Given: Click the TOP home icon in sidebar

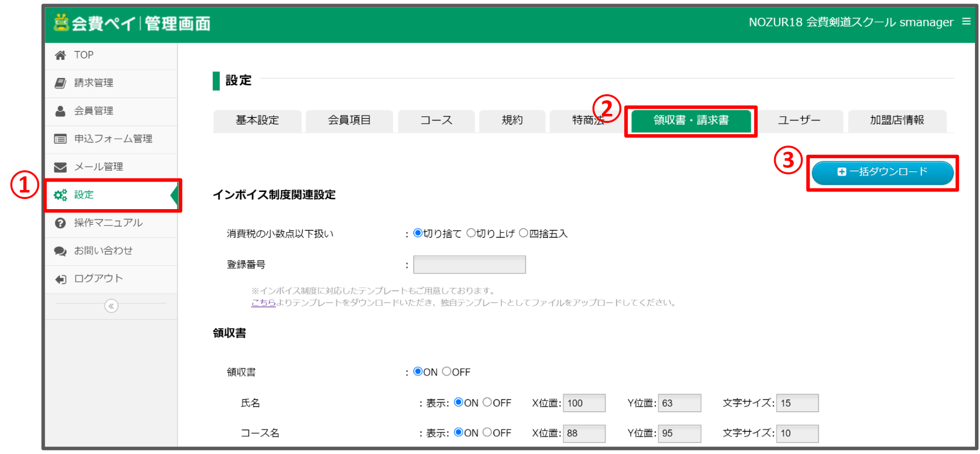Looking at the screenshot, I should (x=60, y=55).
